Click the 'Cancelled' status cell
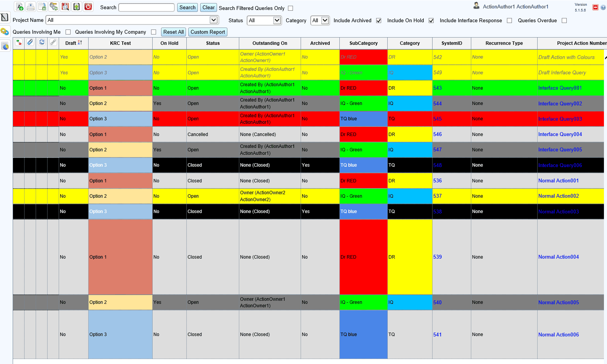The image size is (607, 364). point(213,134)
